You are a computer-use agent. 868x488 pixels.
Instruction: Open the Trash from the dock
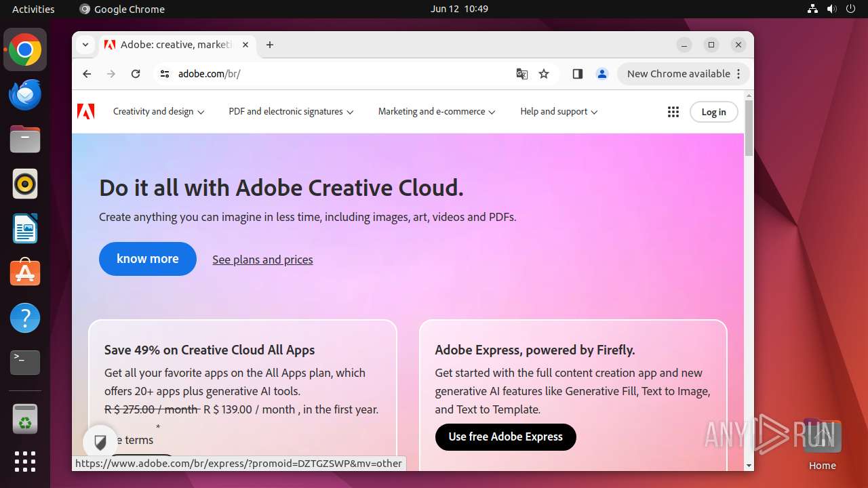[x=25, y=420]
